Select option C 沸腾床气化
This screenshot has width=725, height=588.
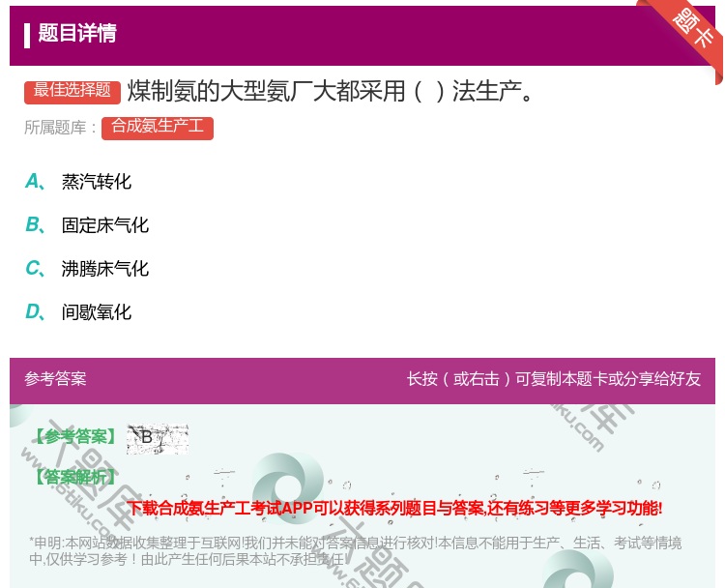coord(87,268)
